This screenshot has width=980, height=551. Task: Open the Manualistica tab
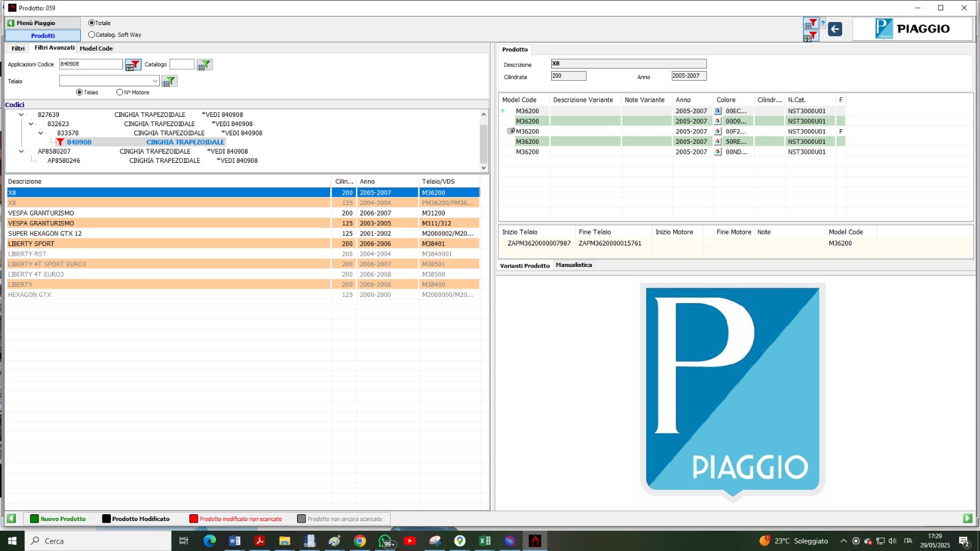[x=573, y=265]
